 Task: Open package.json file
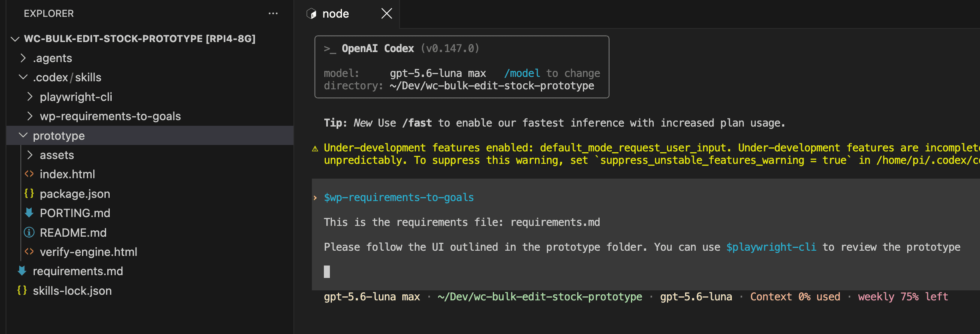(75, 194)
